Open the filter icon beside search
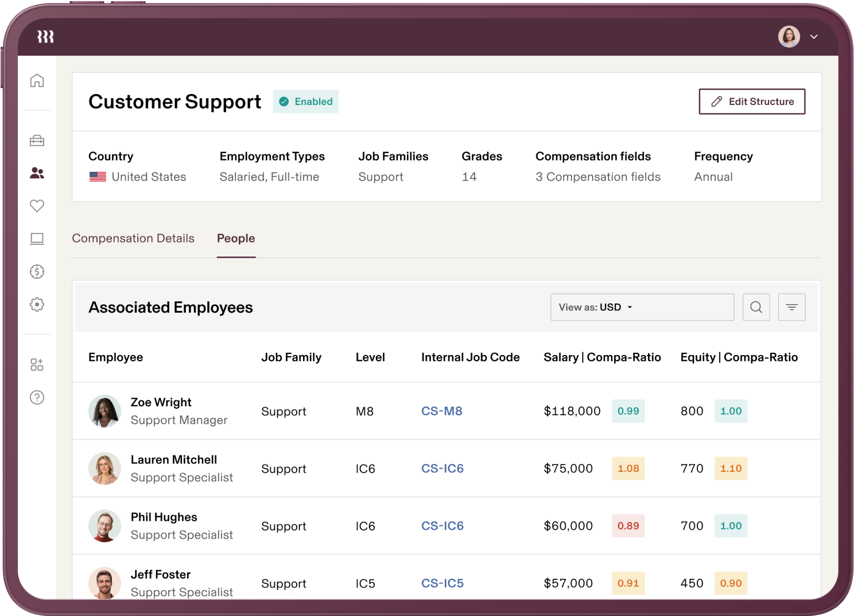Viewport: 854px width, 616px height. point(791,307)
